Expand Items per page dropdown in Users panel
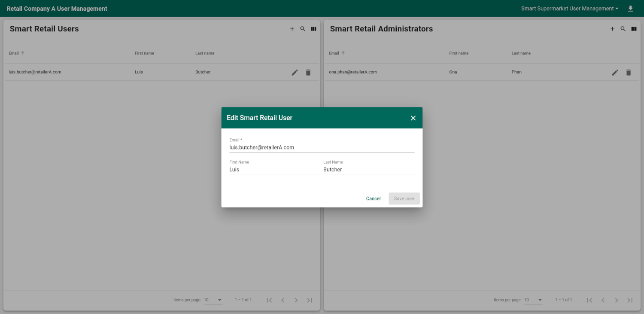 (213, 300)
